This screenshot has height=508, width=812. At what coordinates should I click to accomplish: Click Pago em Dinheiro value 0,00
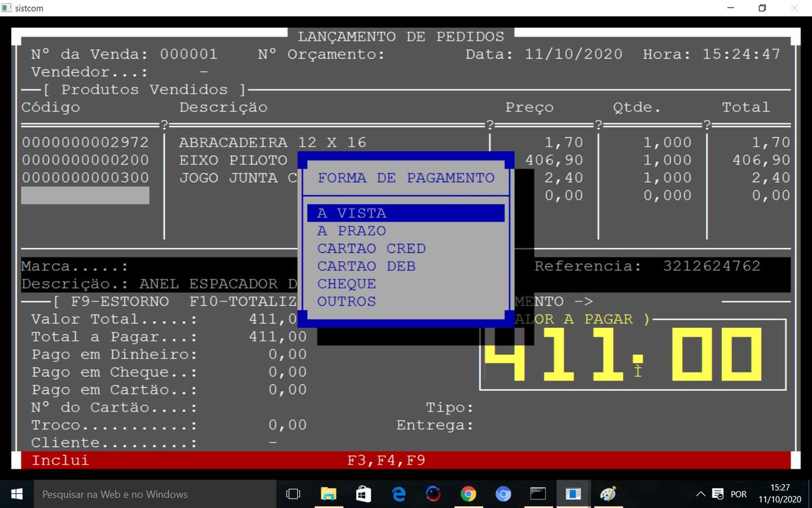click(x=288, y=354)
